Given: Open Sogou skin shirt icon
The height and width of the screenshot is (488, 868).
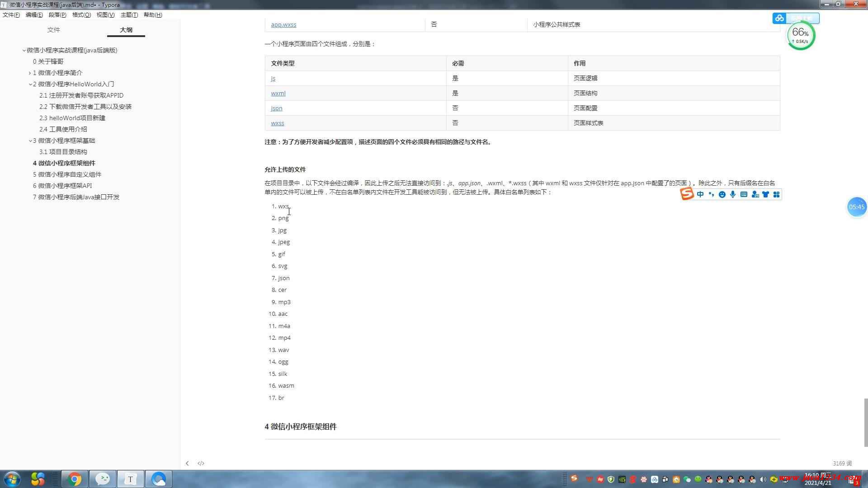Looking at the screenshot, I should pyautogui.click(x=766, y=194).
